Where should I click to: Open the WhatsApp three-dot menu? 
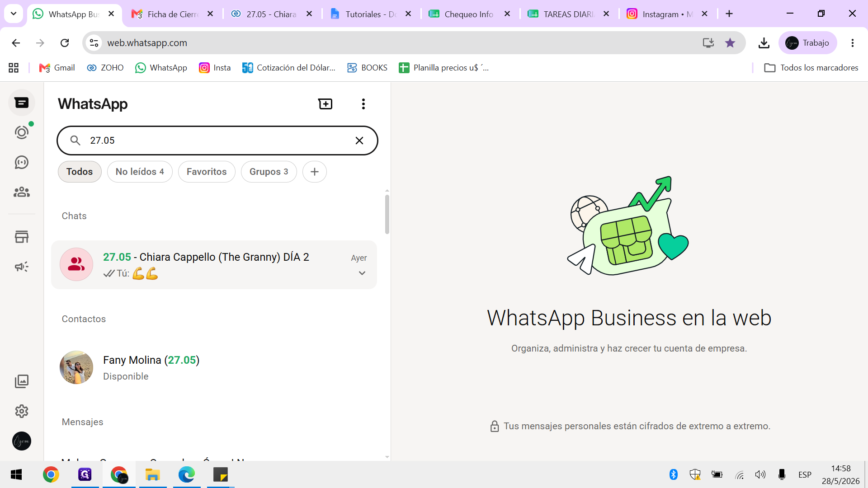point(363,104)
